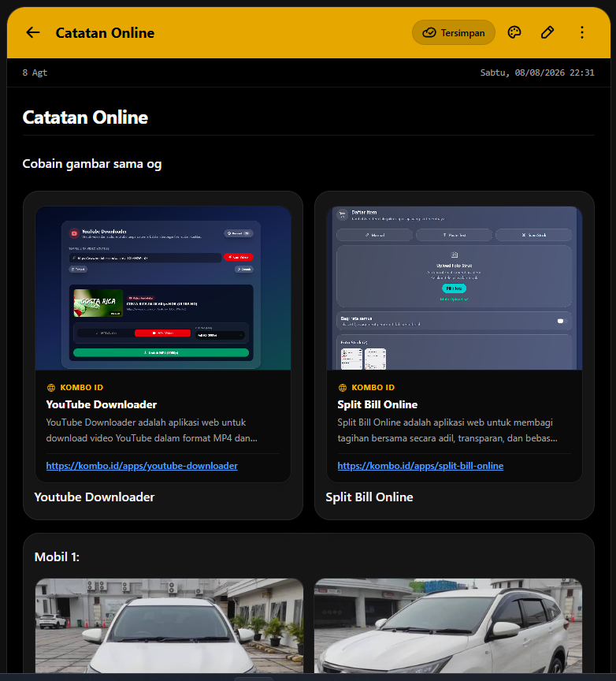Image resolution: width=616 pixels, height=681 pixels.
Task: Click the YouTube Downloader description text
Action: [151, 430]
